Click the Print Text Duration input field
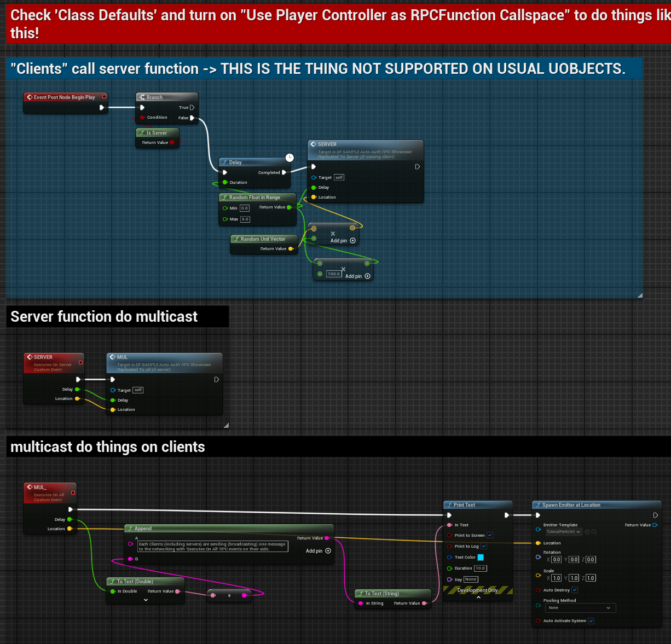This screenshot has height=644, width=671. (480, 568)
